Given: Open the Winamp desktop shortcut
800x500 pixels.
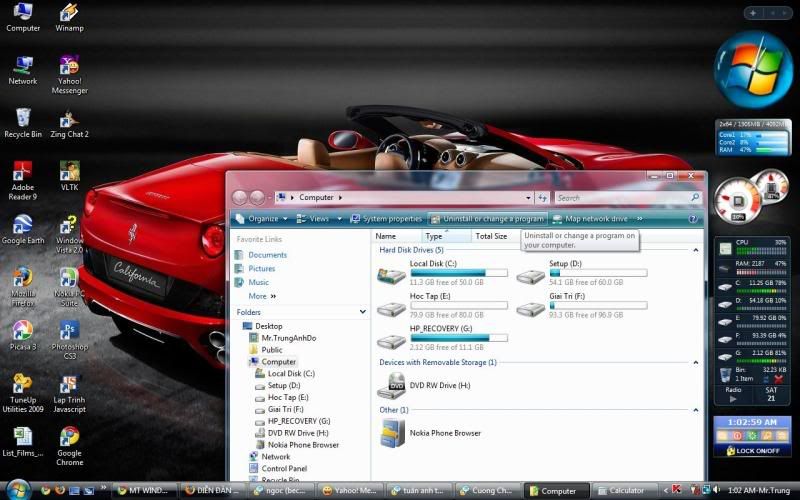Looking at the screenshot, I should coord(69,15).
